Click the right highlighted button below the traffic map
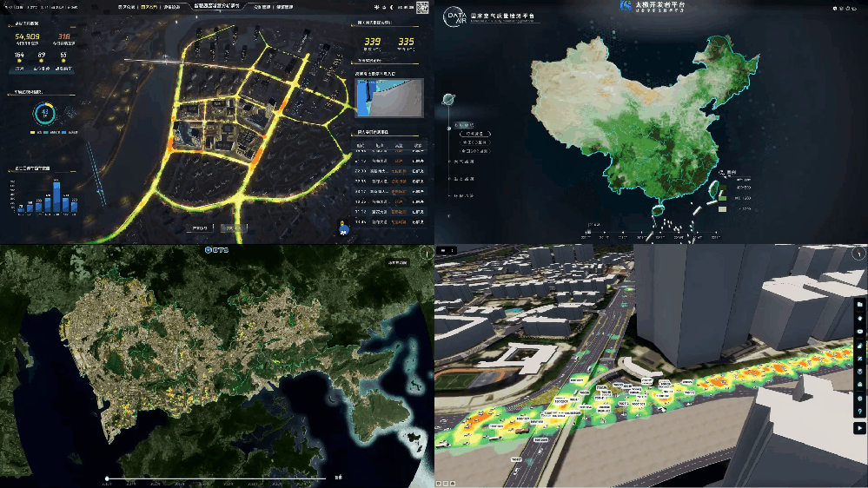 point(233,228)
